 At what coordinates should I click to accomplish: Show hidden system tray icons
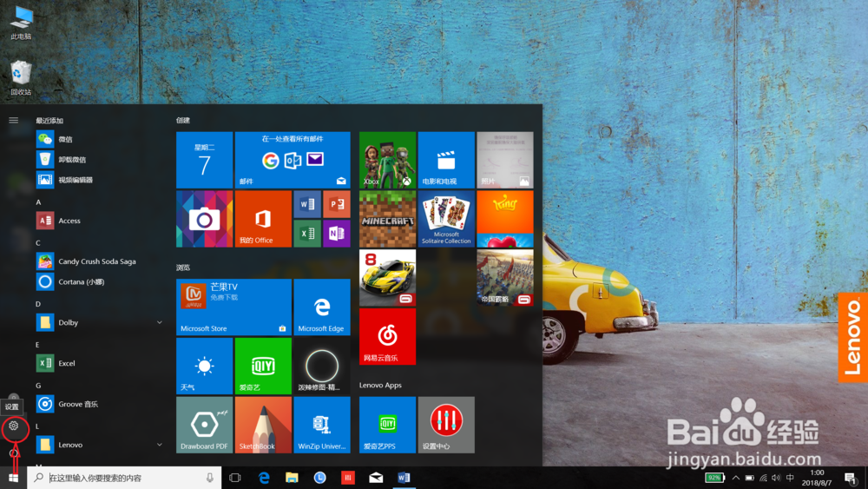pyautogui.click(x=736, y=478)
